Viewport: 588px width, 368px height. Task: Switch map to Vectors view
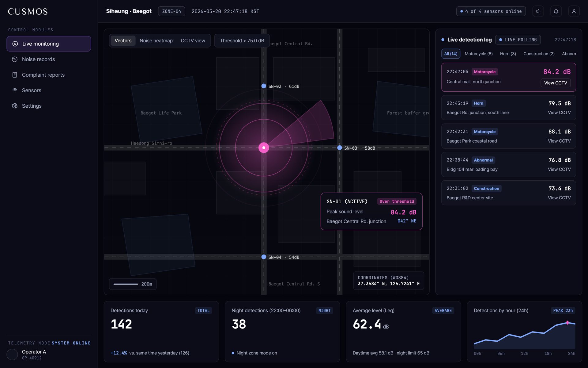(x=123, y=41)
